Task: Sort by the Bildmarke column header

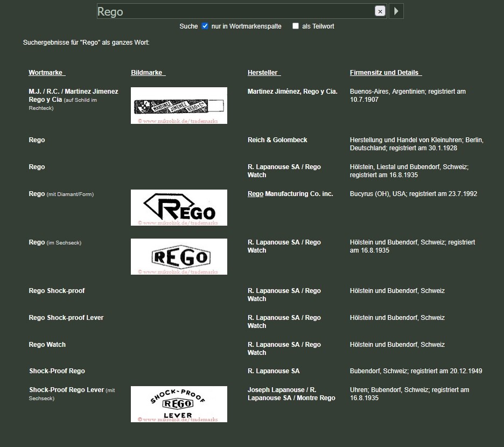Action: pyautogui.click(x=148, y=73)
